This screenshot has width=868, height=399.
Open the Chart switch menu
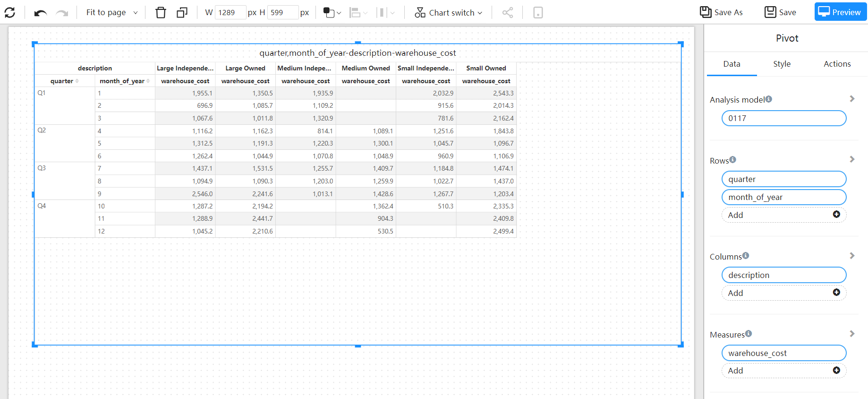coord(449,12)
